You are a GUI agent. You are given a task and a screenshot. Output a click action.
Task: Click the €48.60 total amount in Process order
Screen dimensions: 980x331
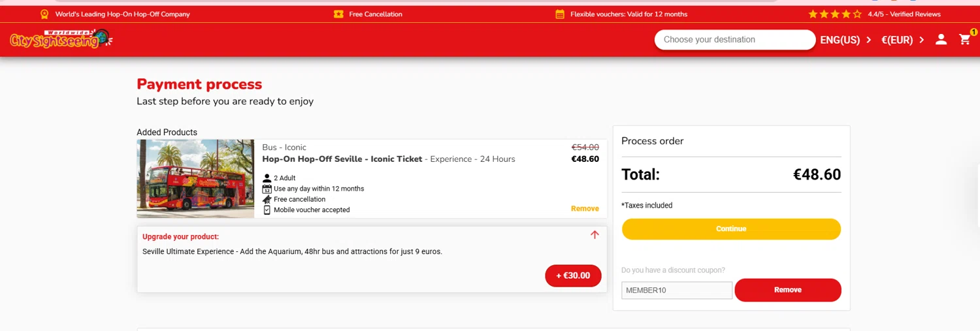pyautogui.click(x=817, y=175)
